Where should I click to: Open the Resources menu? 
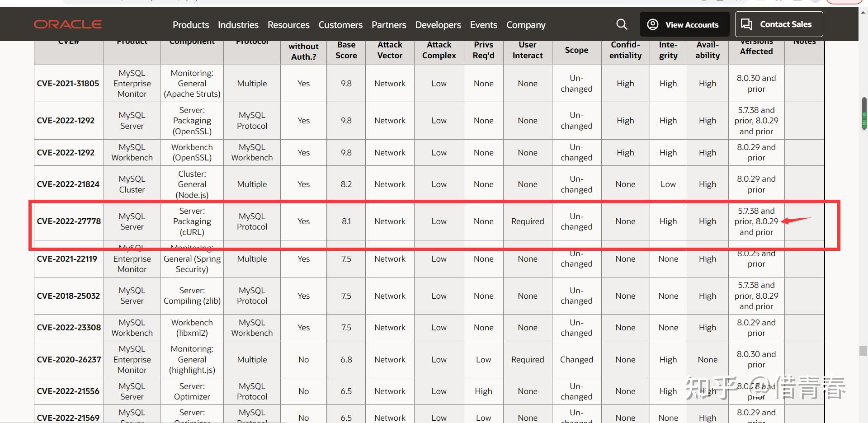[x=288, y=25]
